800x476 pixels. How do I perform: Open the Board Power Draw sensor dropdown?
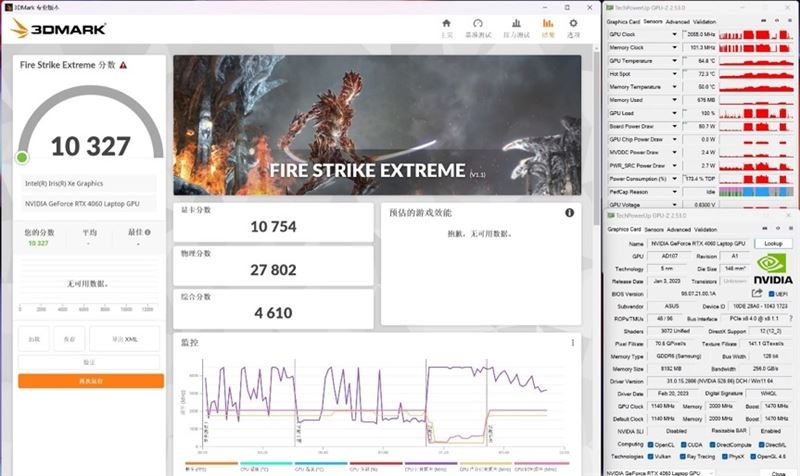point(674,126)
